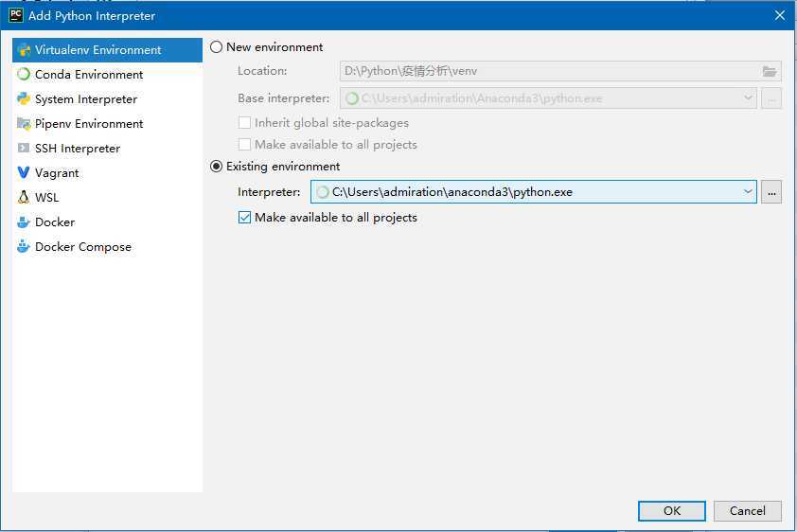Select Virtualenv Environment in sidebar
This screenshot has width=797, height=532.
point(107,50)
